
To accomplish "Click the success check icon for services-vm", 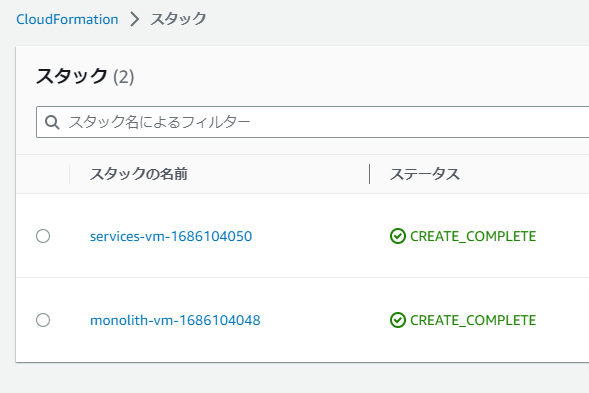I will (x=398, y=236).
